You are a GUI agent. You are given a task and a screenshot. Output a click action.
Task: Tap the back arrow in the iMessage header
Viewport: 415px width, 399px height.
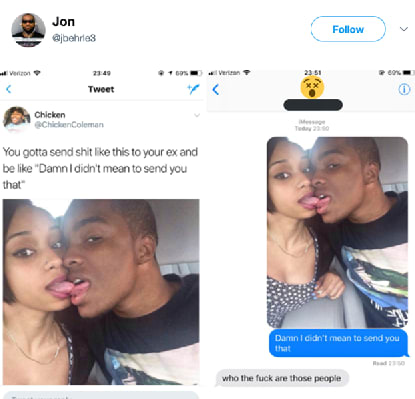(216, 89)
